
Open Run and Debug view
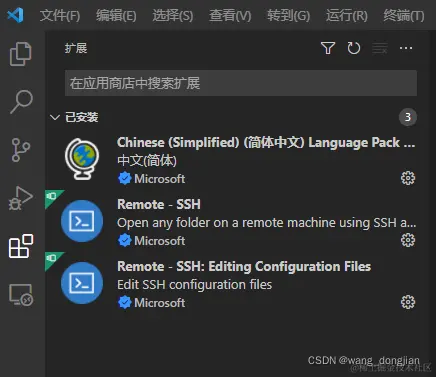click(x=21, y=198)
